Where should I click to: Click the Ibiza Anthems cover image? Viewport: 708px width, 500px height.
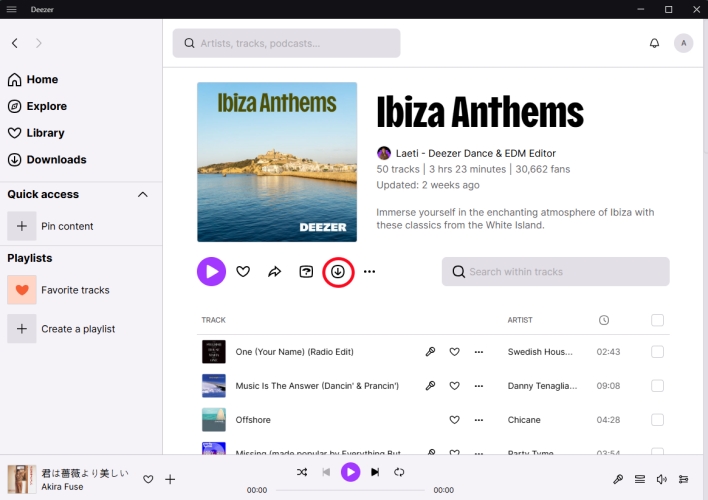pos(277,162)
